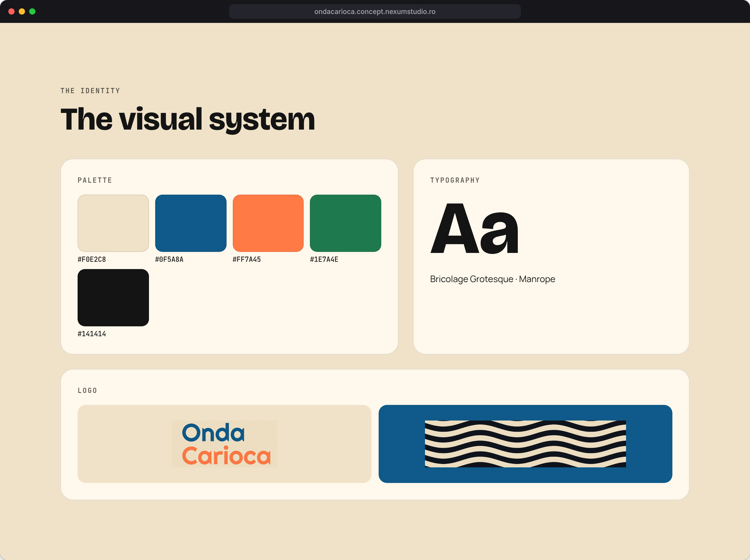Maximize window with green button
The image size is (750, 560).
pos(32,11)
